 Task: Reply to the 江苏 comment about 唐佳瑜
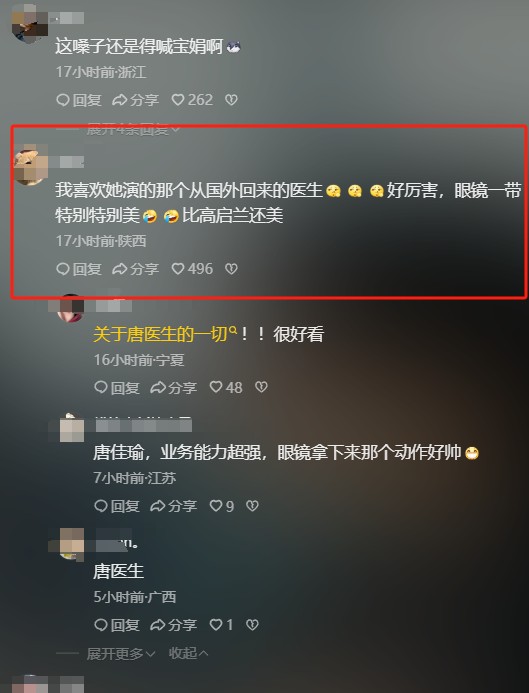[x=117, y=506]
